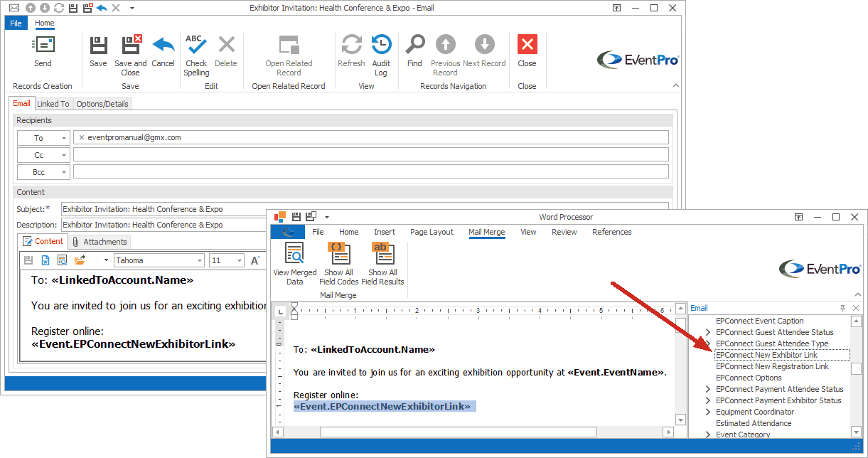This screenshot has height=458, width=868.
Task: Select EPConnect New Registration Link field
Action: 772,366
